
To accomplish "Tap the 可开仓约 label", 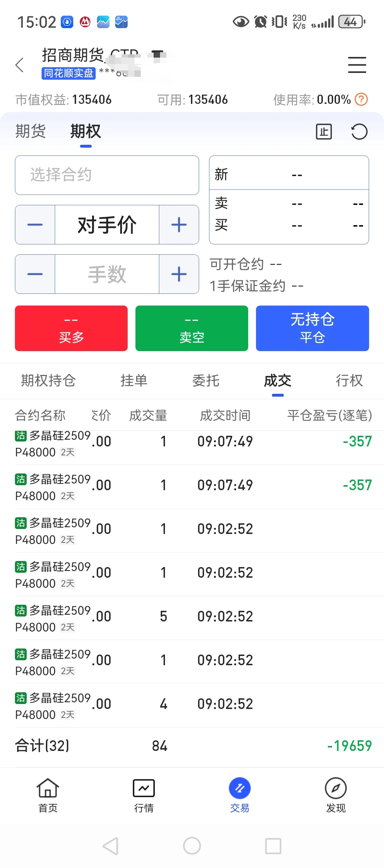I will tap(237, 264).
